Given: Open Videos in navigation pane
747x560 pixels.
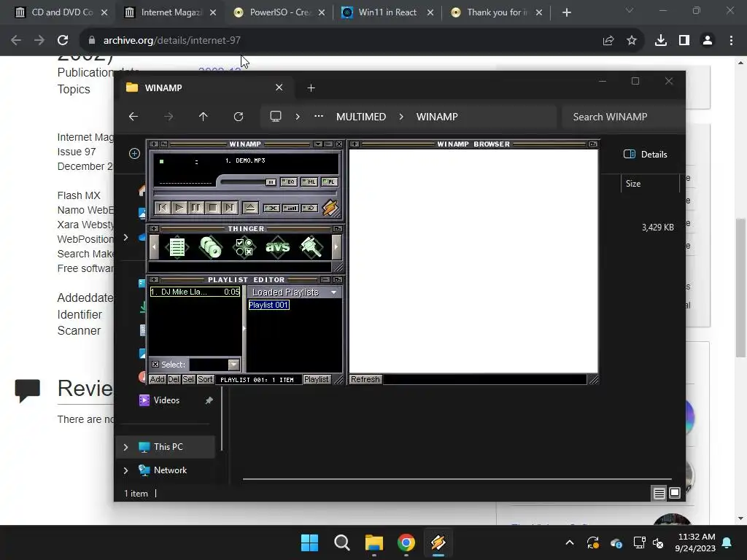Looking at the screenshot, I should click(167, 400).
